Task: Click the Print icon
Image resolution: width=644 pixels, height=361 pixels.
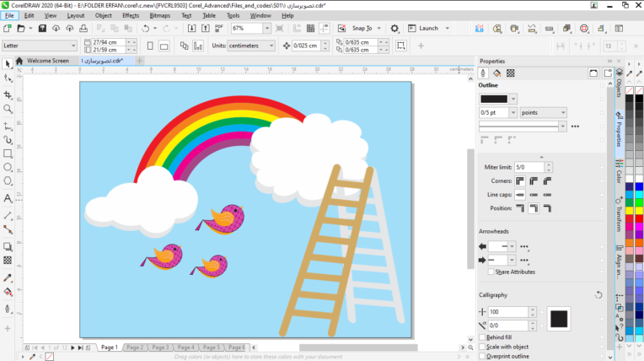Action: pyautogui.click(x=83, y=29)
